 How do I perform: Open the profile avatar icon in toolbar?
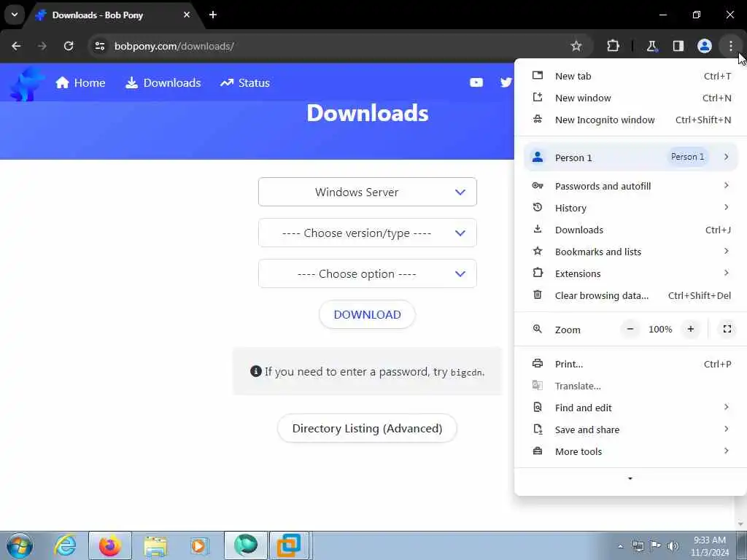705,46
